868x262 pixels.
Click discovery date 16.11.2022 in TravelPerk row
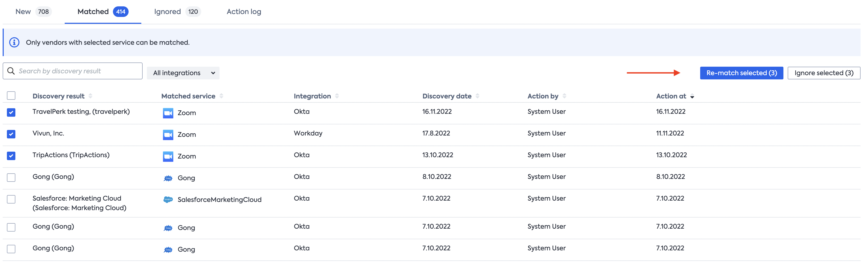[x=437, y=112]
